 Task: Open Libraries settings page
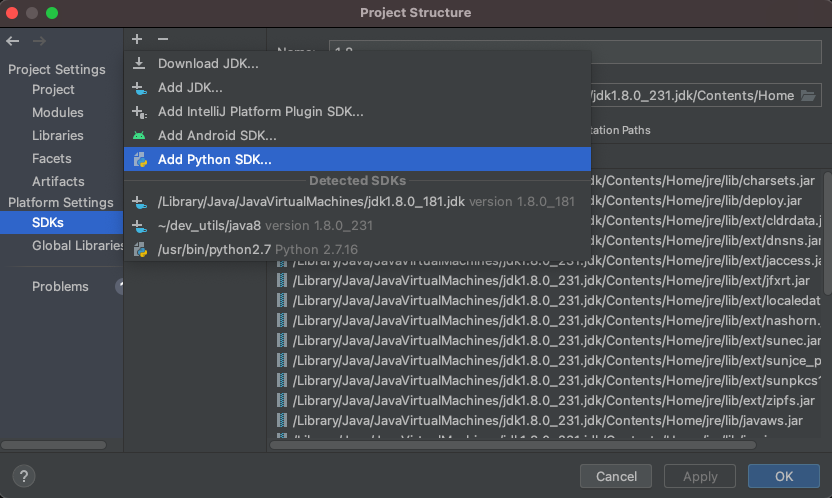57,136
